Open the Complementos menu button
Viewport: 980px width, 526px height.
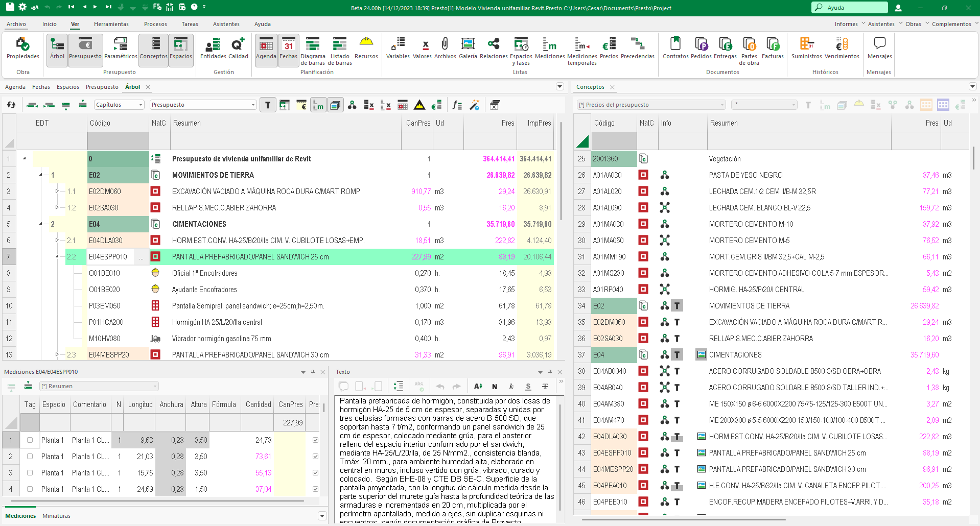[954, 24]
